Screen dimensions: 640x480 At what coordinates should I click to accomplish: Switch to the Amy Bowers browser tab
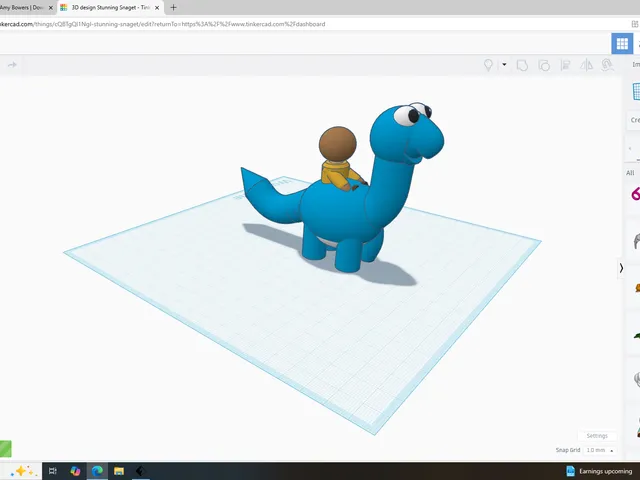24,7
